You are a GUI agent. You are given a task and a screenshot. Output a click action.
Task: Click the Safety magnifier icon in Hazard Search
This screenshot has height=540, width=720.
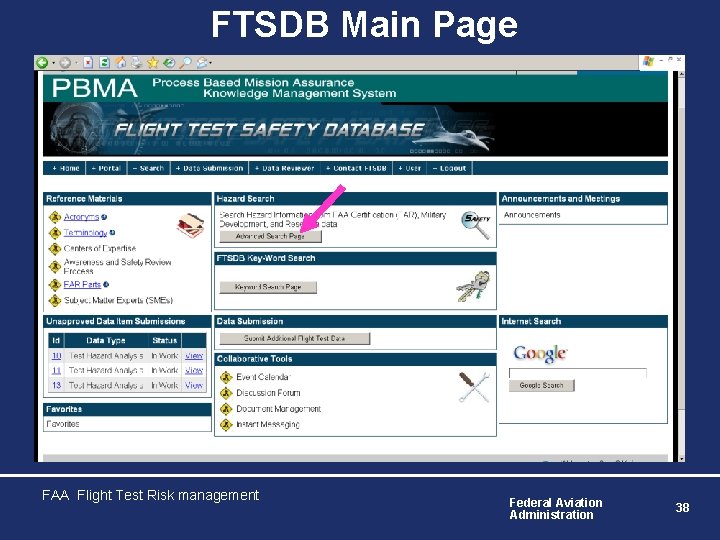[x=476, y=225]
